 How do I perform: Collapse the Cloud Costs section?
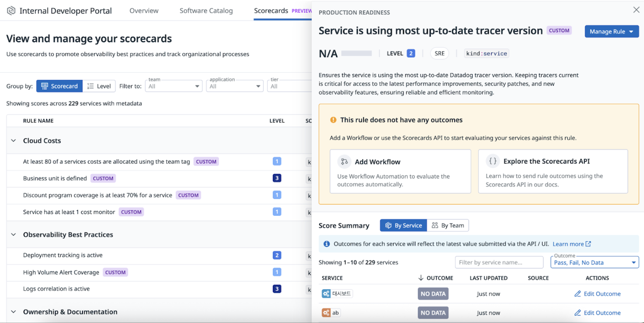click(x=14, y=141)
